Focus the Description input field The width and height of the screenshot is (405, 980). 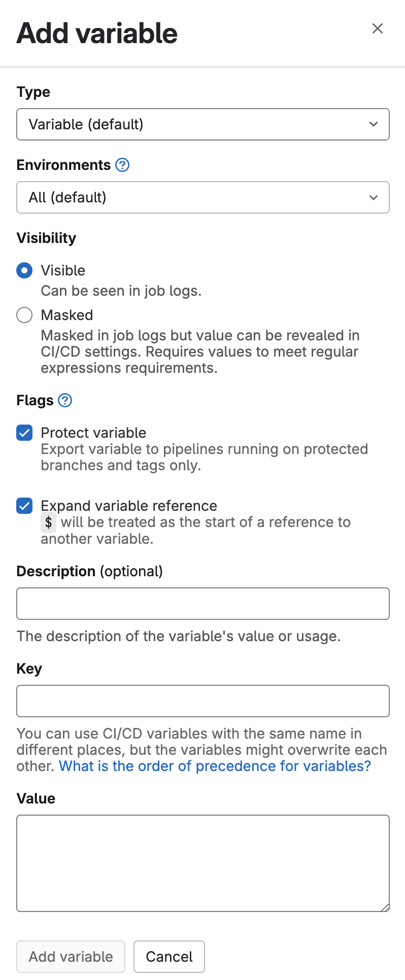coord(203,603)
